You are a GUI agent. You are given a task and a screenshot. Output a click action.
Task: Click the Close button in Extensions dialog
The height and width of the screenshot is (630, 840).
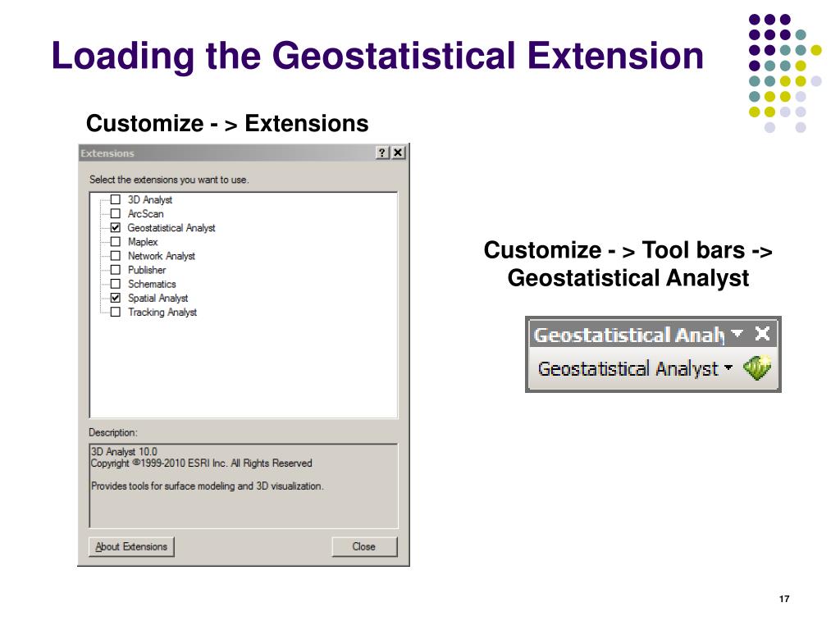[364, 546]
